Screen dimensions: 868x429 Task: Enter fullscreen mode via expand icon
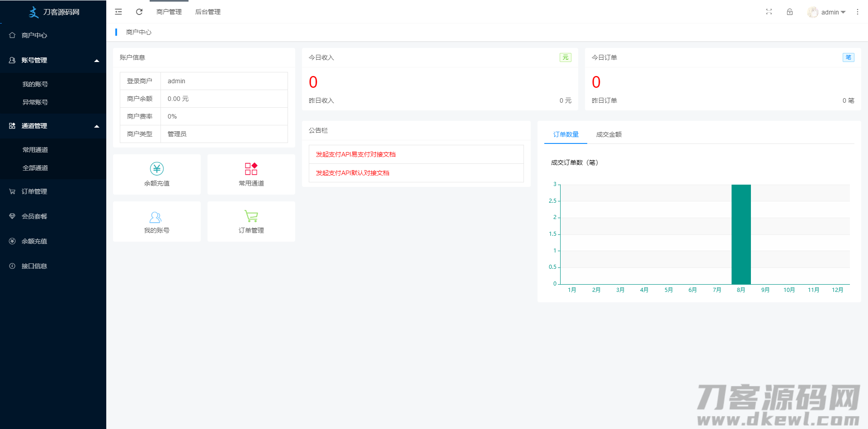coord(769,12)
